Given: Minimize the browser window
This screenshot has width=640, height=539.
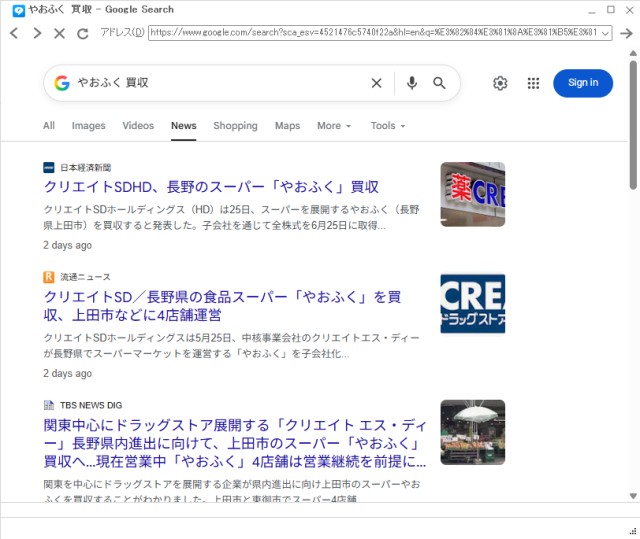Looking at the screenshot, I should click(592, 11).
